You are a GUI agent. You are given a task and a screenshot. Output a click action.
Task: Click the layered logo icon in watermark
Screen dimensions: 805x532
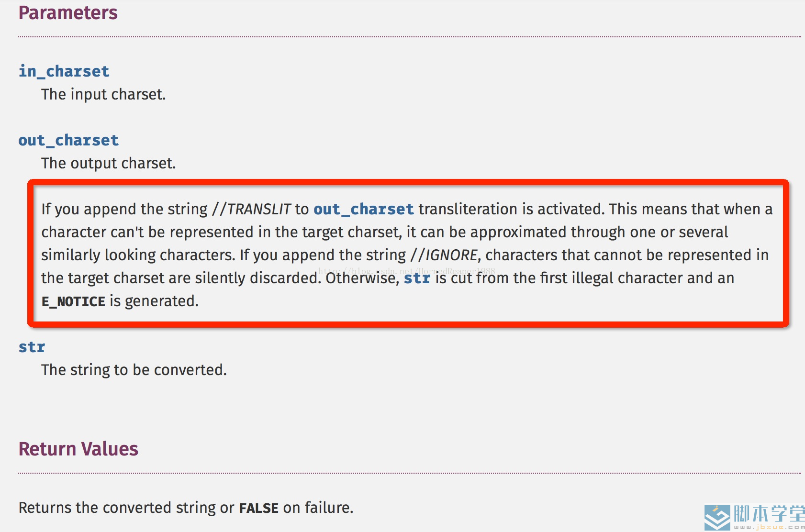point(717,518)
